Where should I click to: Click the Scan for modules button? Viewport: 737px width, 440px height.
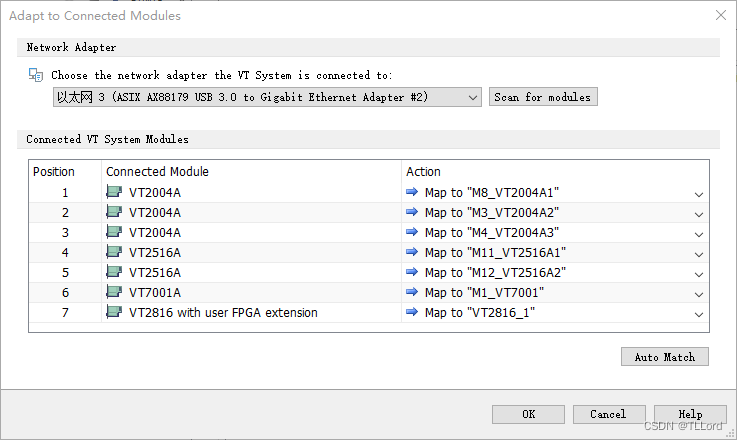click(x=543, y=97)
